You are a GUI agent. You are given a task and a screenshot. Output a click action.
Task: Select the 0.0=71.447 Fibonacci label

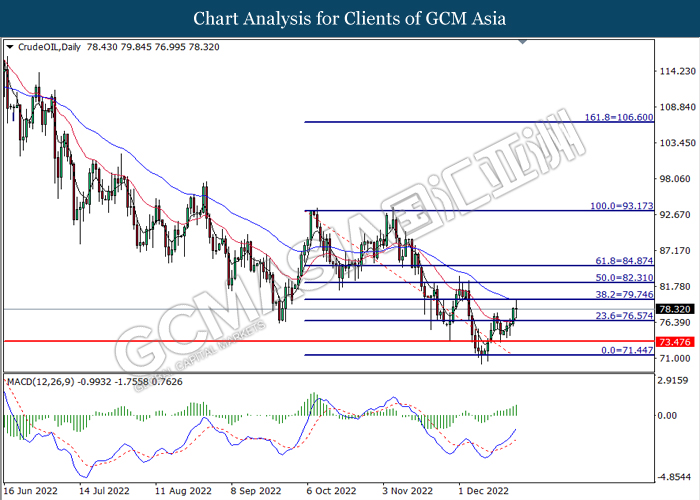pos(627,350)
